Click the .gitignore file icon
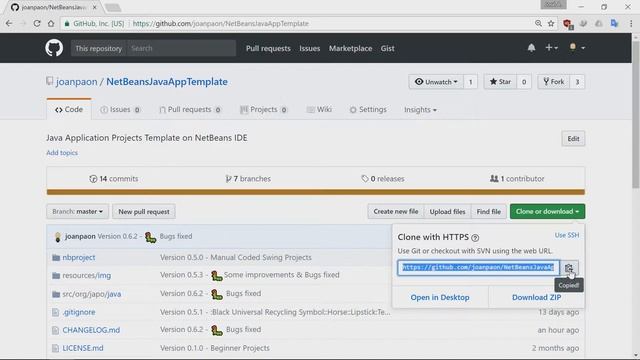 tap(56, 312)
